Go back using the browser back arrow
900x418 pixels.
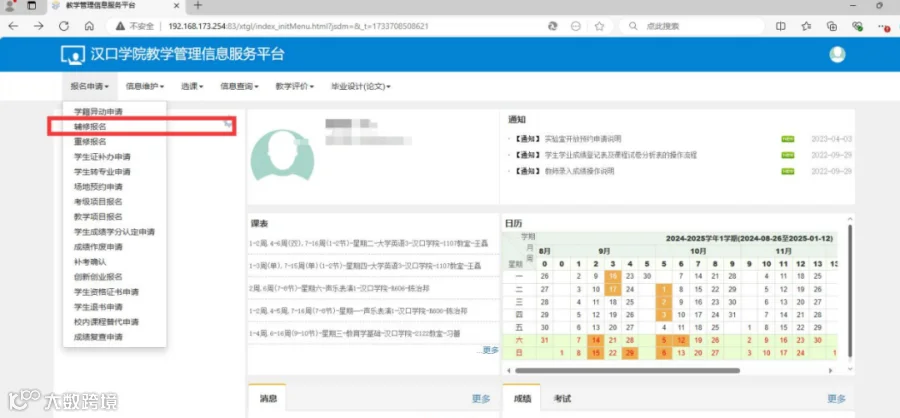[x=13, y=26]
